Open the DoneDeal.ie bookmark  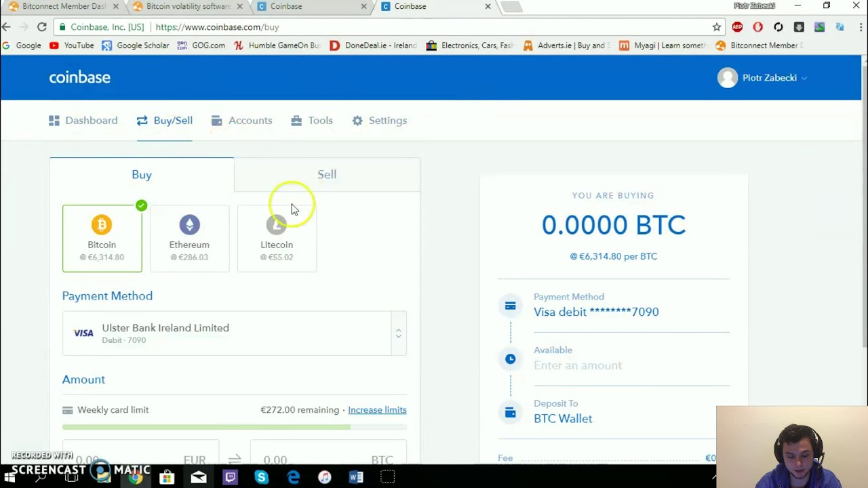point(373,45)
